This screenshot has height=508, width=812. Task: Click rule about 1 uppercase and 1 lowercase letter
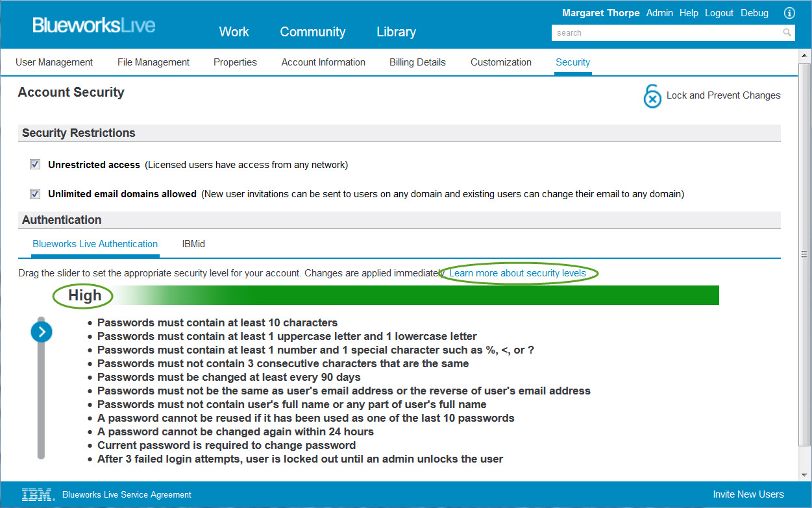click(x=287, y=336)
